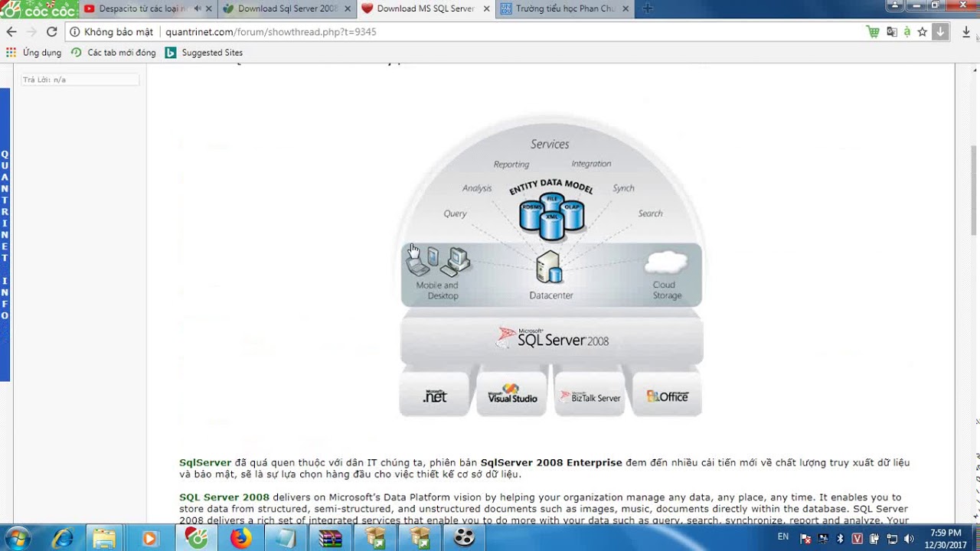The width and height of the screenshot is (980, 551).
Task: Click the volume speaker tray icon
Action: (909, 539)
